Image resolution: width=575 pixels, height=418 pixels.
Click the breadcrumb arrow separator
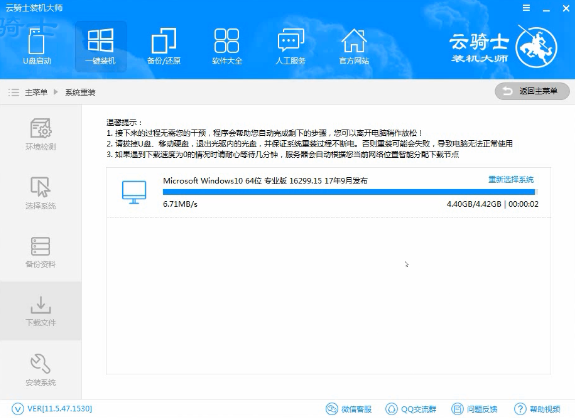56,92
